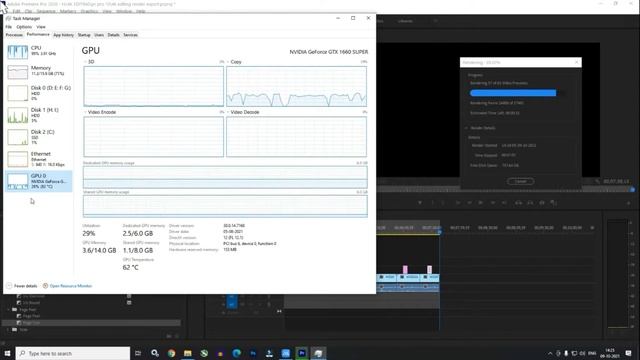Click the 62 °C GPU temperature value

pyautogui.click(x=131, y=267)
